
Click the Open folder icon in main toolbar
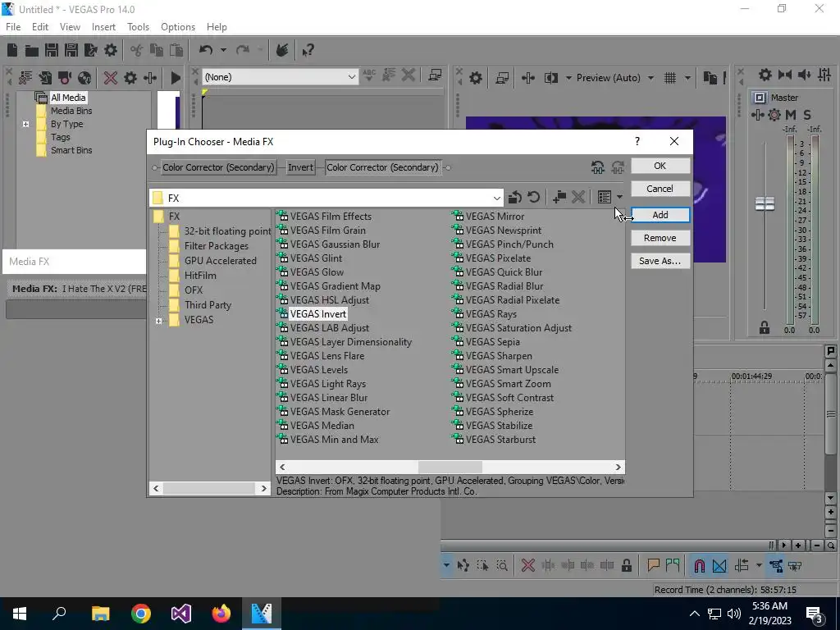[32, 50]
